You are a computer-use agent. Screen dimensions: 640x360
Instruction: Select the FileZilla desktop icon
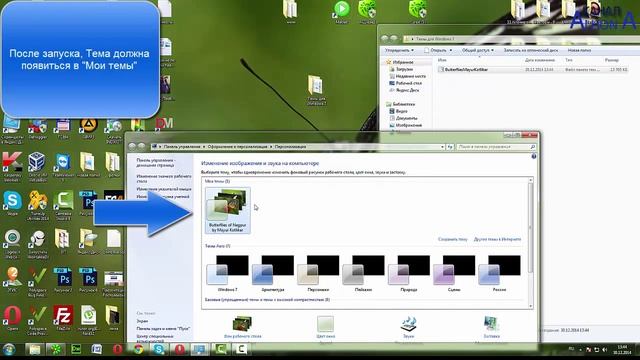click(x=63, y=318)
